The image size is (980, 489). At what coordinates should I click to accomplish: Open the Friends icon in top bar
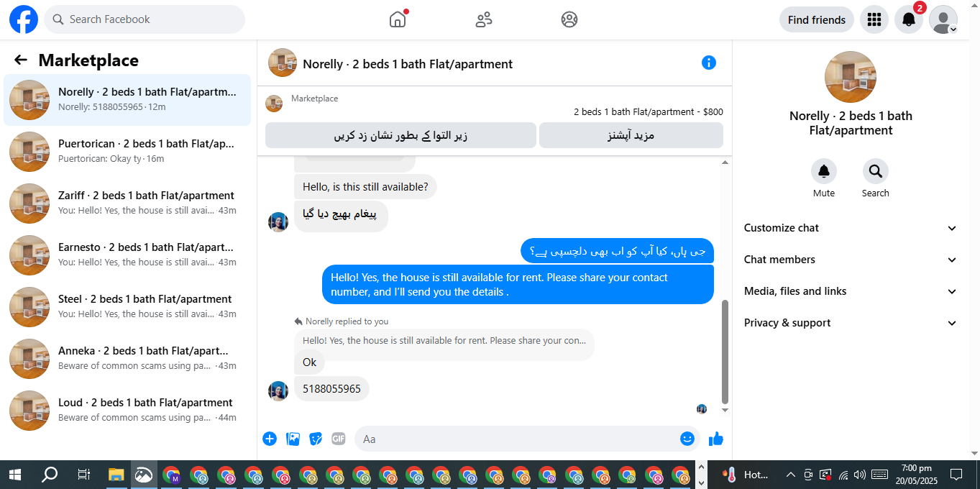pos(484,19)
